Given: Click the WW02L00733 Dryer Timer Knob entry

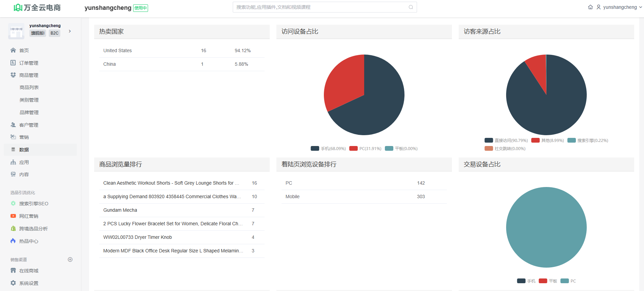Looking at the screenshot, I should [x=138, y=237].
